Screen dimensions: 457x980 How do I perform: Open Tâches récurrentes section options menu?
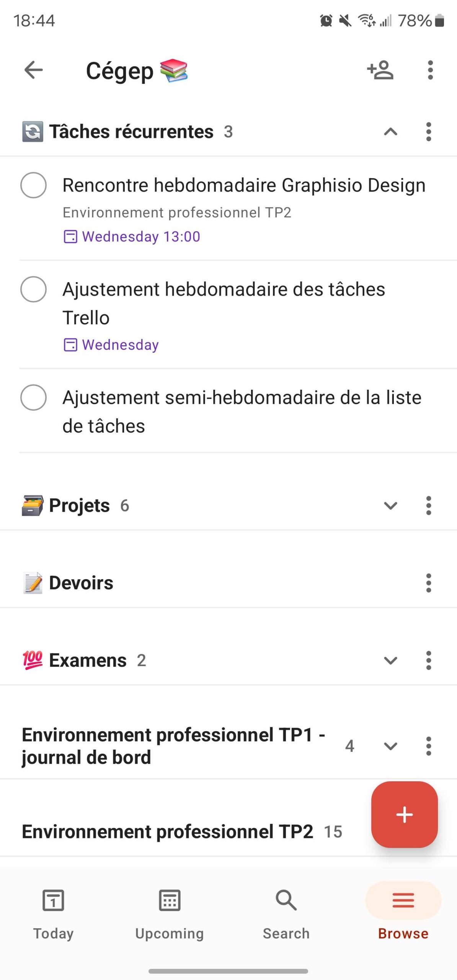click(428, 132)
